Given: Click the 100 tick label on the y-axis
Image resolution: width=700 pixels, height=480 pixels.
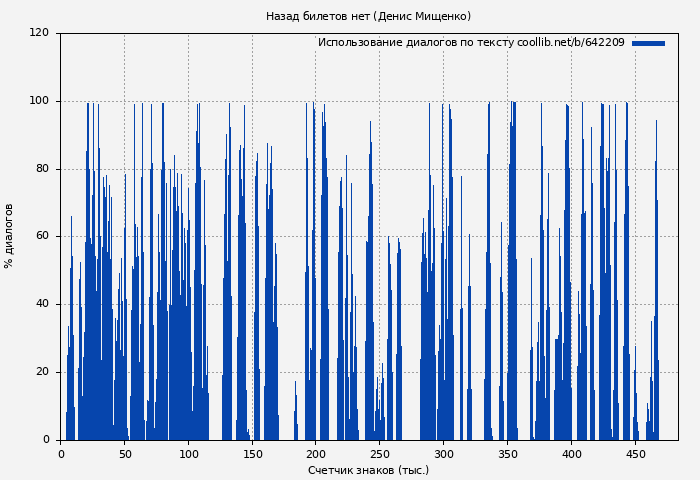Looking at the screenshot, I should pyautogui.click(x=39, y=101).
